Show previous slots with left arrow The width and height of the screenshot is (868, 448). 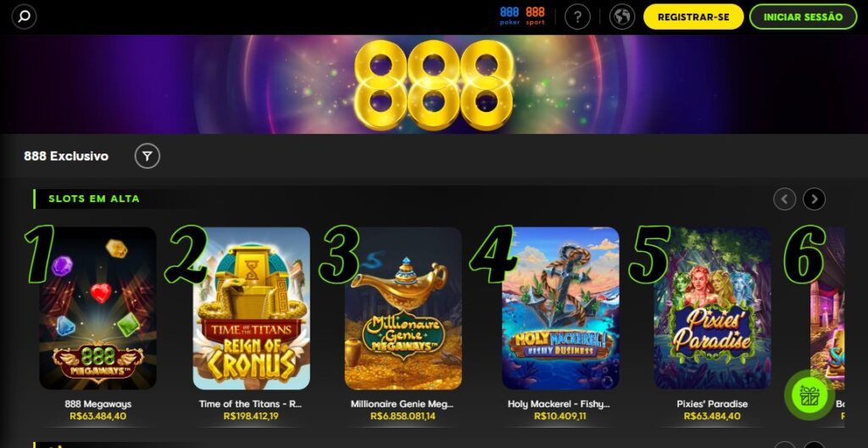point(784,199)
